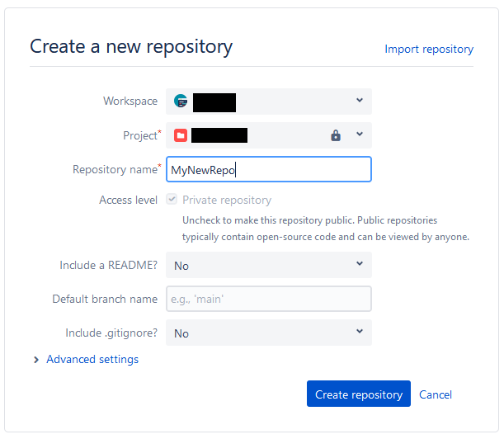
Task: Click the lock icon in Project field
Action: click(x=336, y=135)
